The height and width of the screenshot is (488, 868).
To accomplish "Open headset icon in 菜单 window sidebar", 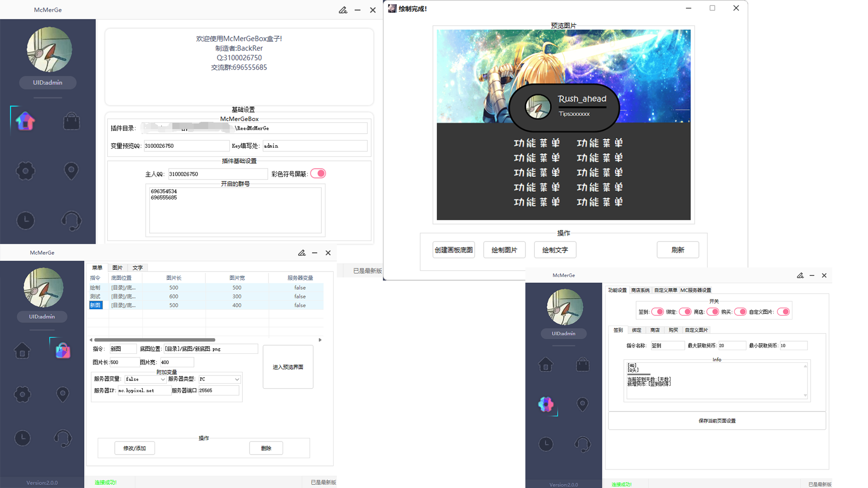I will 63,438.
